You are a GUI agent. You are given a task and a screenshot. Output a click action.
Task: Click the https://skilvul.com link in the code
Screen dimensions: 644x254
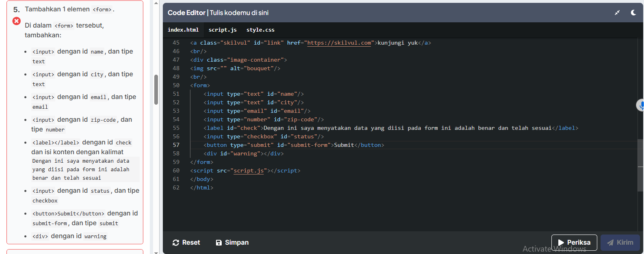[x=339, y=43]
